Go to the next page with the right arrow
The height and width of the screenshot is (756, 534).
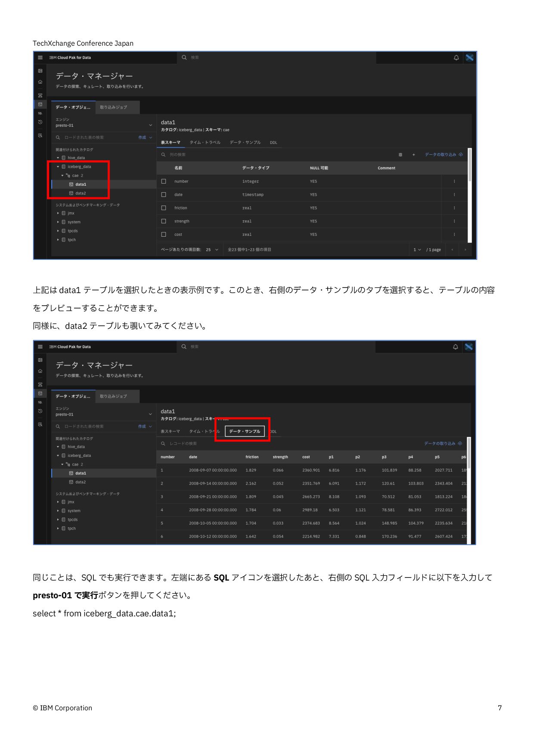point(465,250)
